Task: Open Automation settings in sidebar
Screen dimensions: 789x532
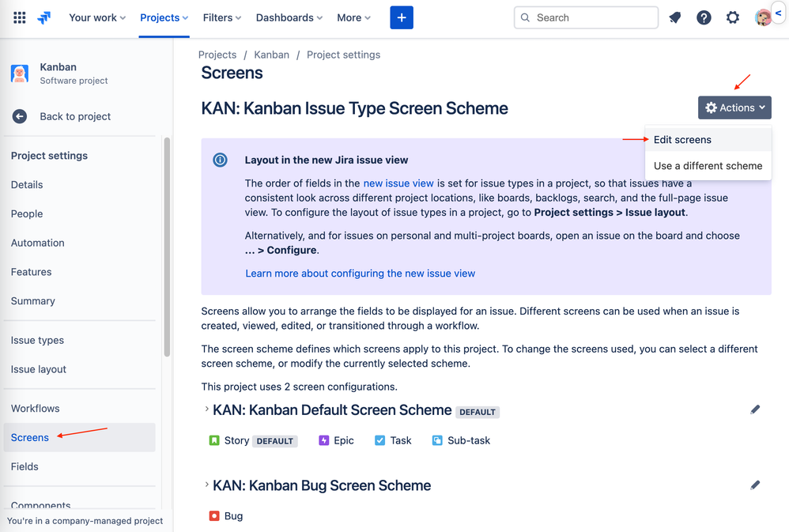Action: (x=38, y=243)
